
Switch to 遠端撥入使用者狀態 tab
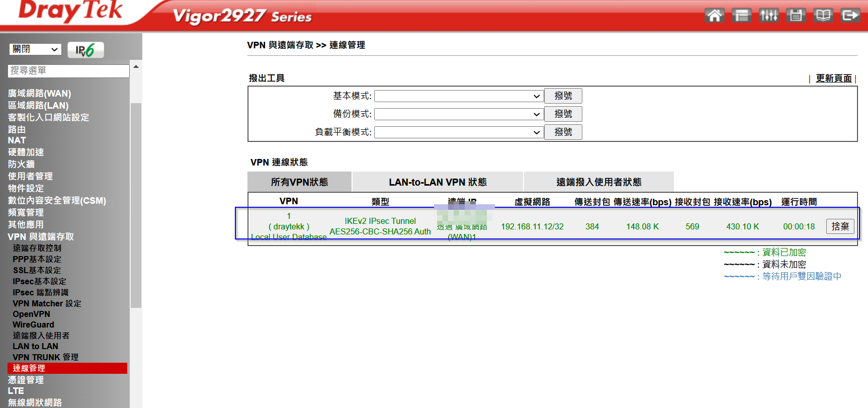pyautogui.click(x=598, y=182)
